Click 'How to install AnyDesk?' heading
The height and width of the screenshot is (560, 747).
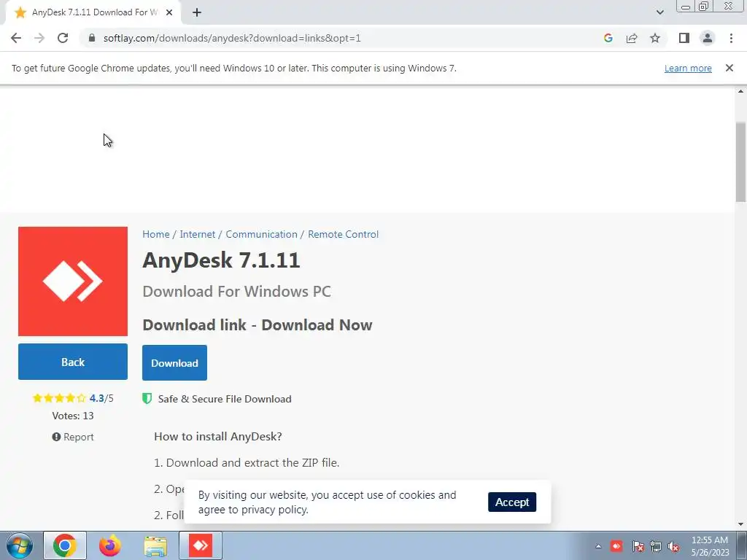[217, 436]
